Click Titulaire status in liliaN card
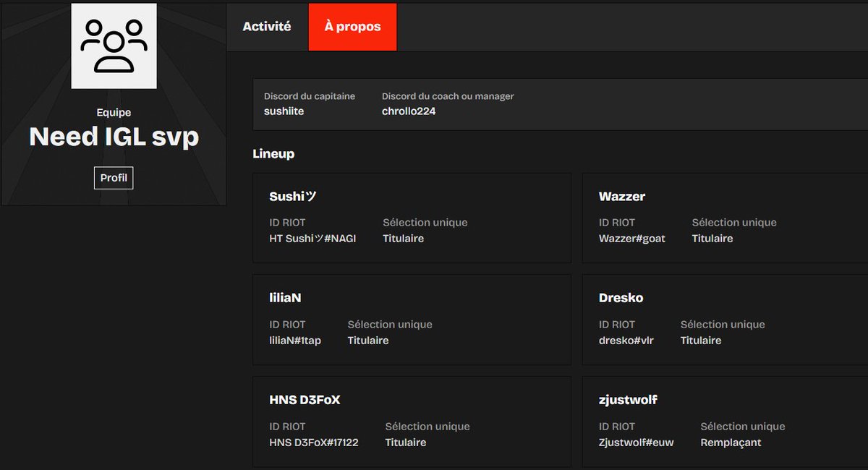 pos(368,341)
